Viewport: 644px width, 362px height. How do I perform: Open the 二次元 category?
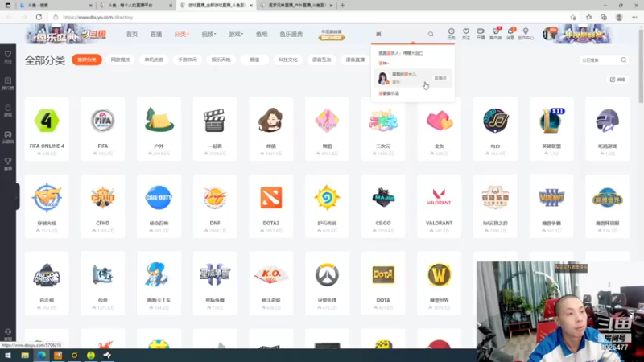(x=383, y=129)
